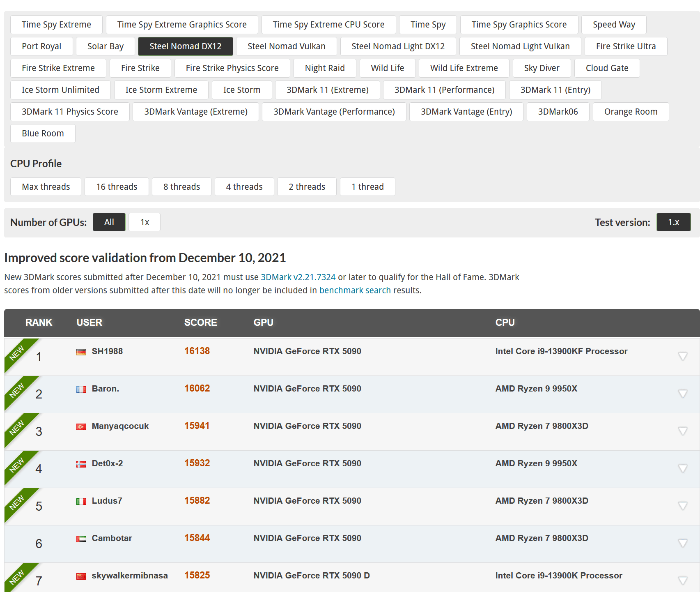Expand details for the Det0x-2 result row

(683, 468)
